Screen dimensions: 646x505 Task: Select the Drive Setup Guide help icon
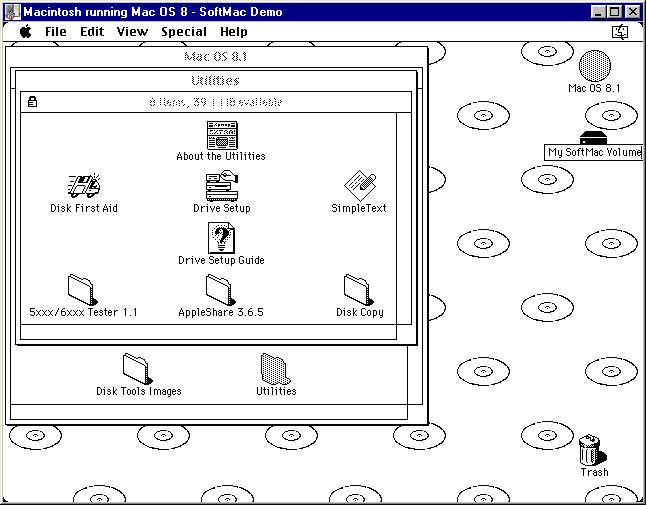221,238
